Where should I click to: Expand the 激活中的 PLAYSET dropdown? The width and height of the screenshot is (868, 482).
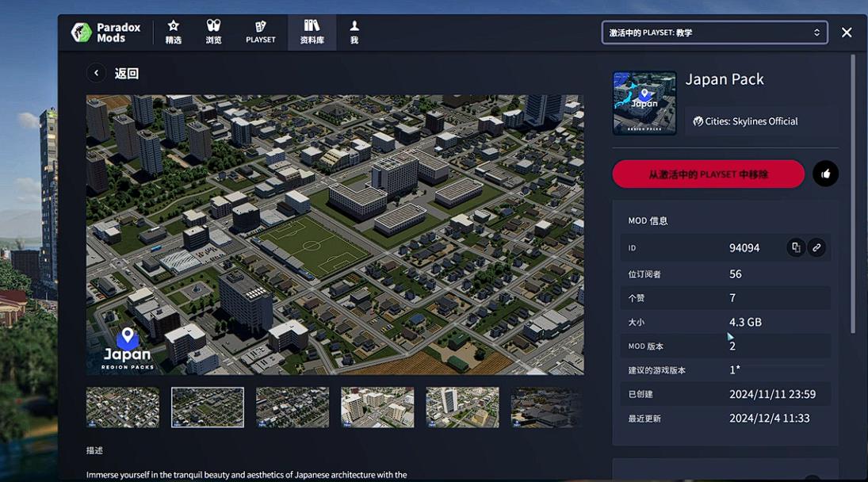click(x=714, y=33)
